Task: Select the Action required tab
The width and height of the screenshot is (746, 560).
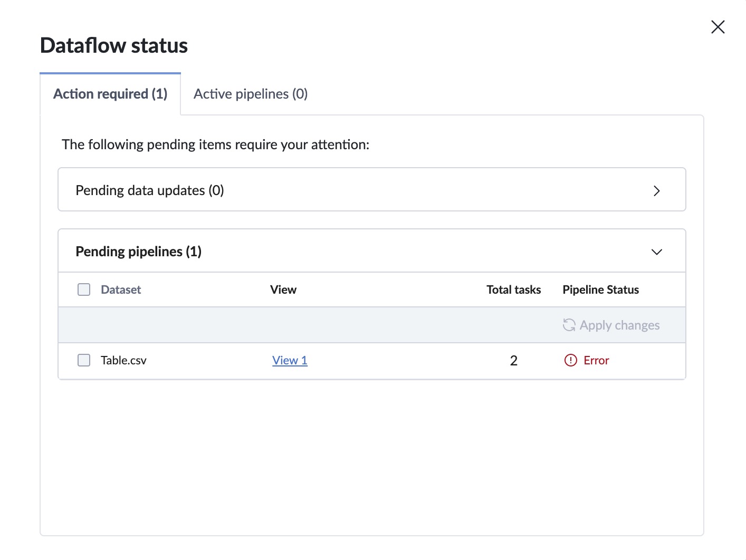Action: pos(109,93)
